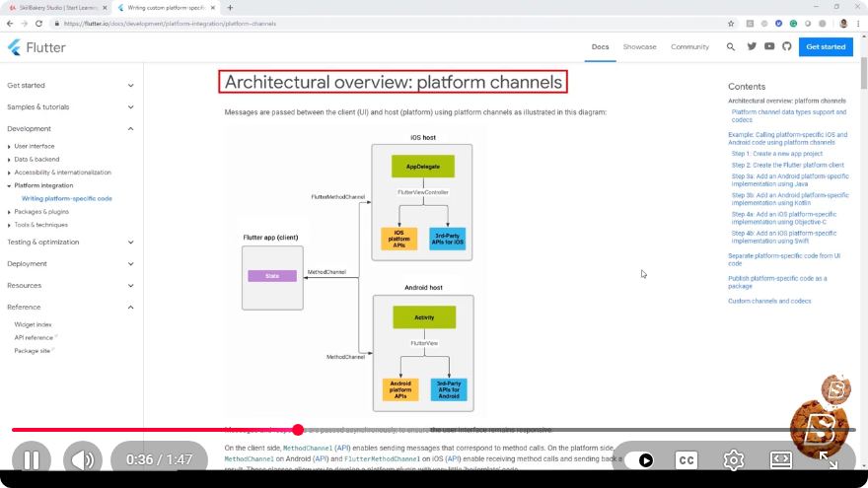This screenshot has width=868, height=488.
Task: Jump to Step 1: Create a new app project
Action: click(x=776, y=154)
